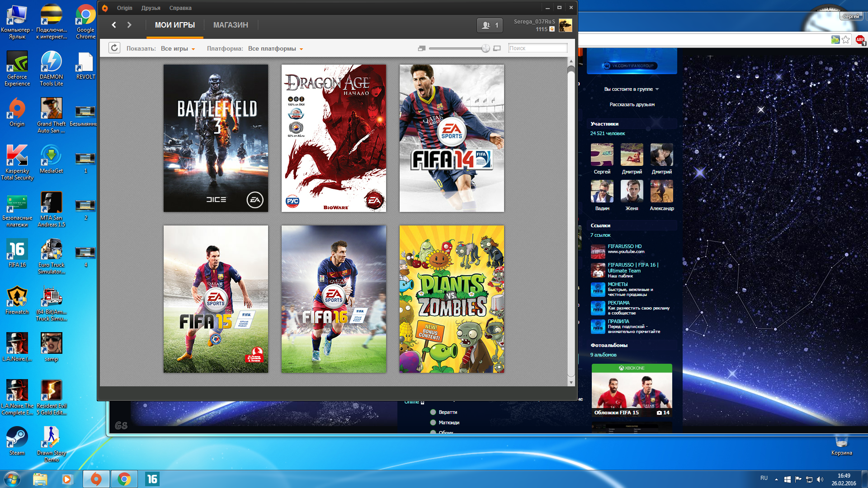Image resolution: width=868 pixels, height=488 pixels.
Task: Open the DAEMON Tools Lite desktop icon
Action: 51,69
